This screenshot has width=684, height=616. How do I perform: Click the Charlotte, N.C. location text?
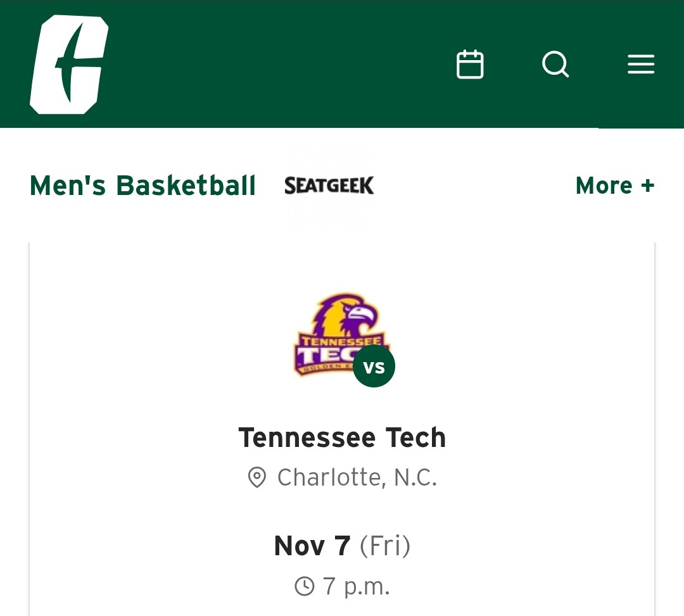coord(357,477)
